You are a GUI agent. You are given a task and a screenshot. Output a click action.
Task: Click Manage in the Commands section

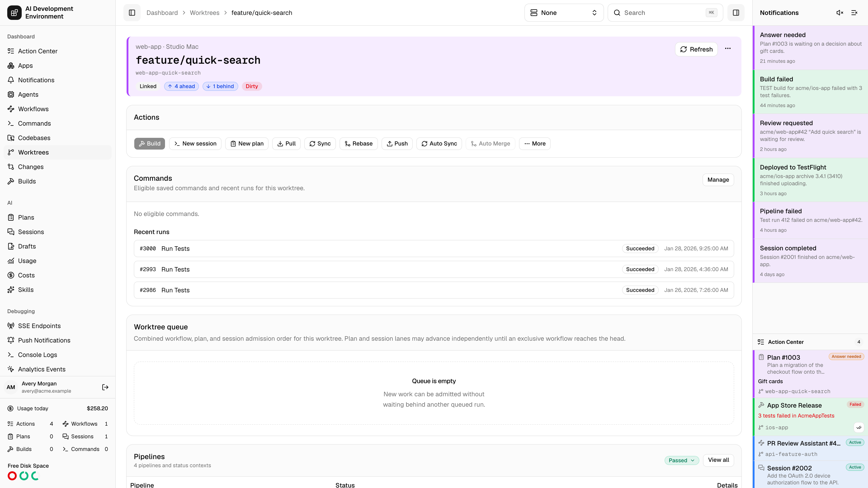(718, 180)
